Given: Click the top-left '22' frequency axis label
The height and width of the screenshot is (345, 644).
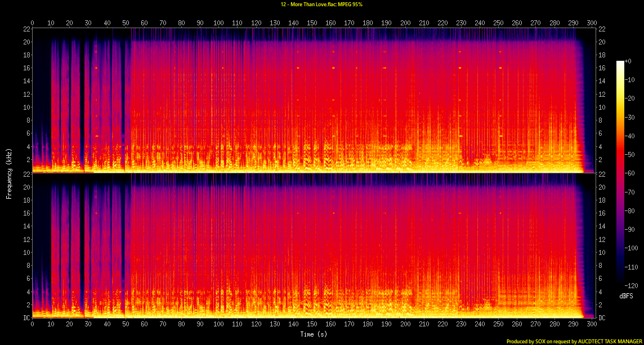Looking at the screenshot, I should 25,29.
